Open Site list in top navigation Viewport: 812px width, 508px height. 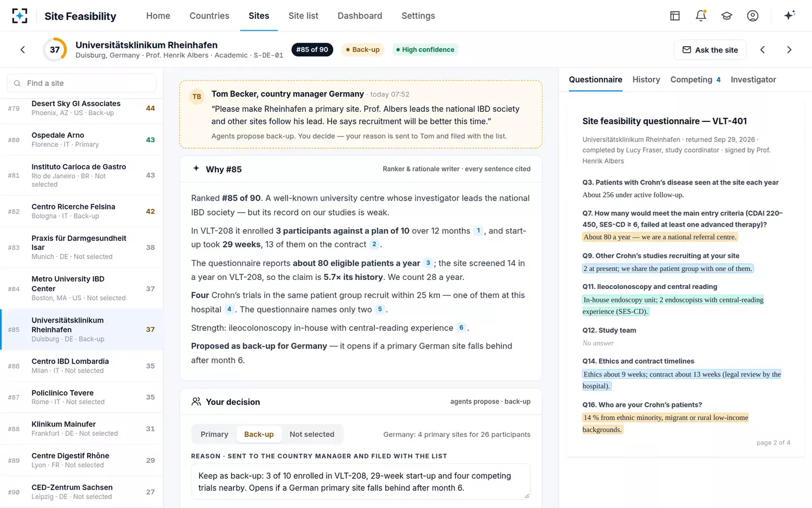click(x=303, y=16)
